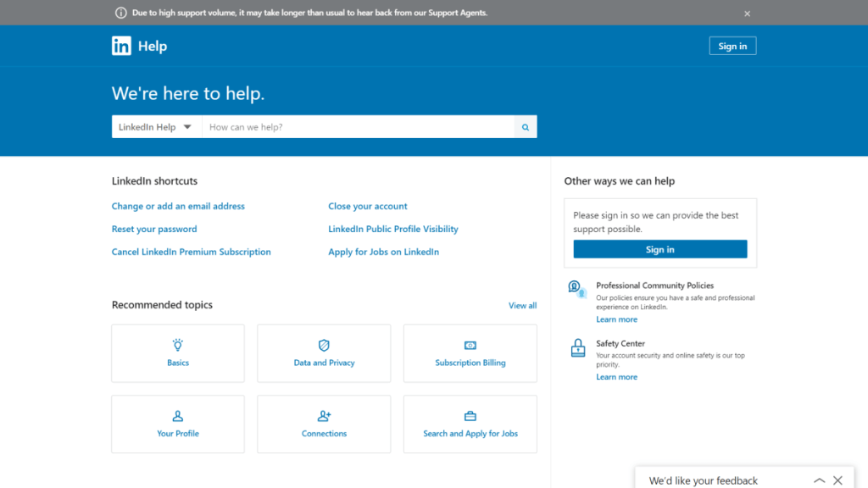Click the Data and Privacy shield icon
Image resolution: width=868 pixels, height=488 pixels.
(323, 345)
